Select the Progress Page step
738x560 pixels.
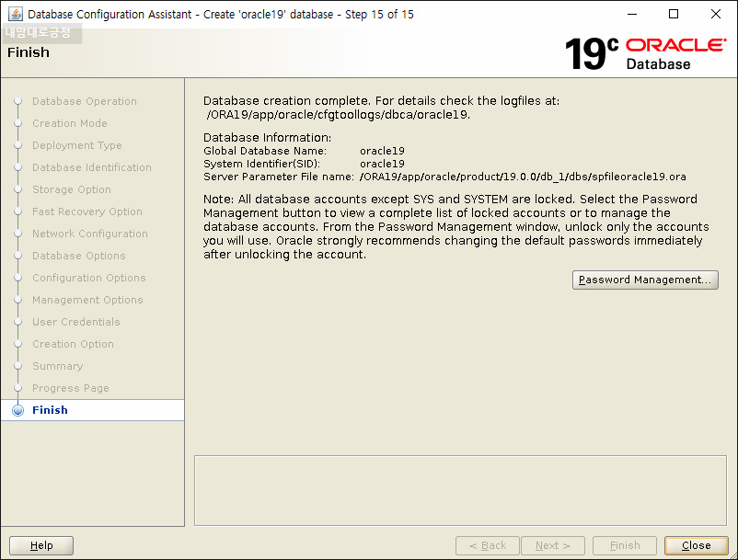[71, 388]
